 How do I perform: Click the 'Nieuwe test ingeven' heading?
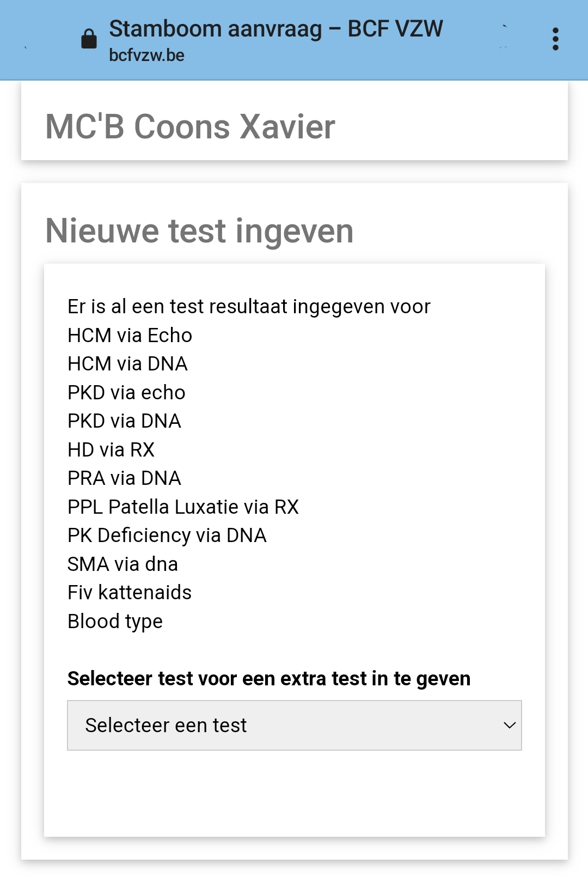pos(199,231)
